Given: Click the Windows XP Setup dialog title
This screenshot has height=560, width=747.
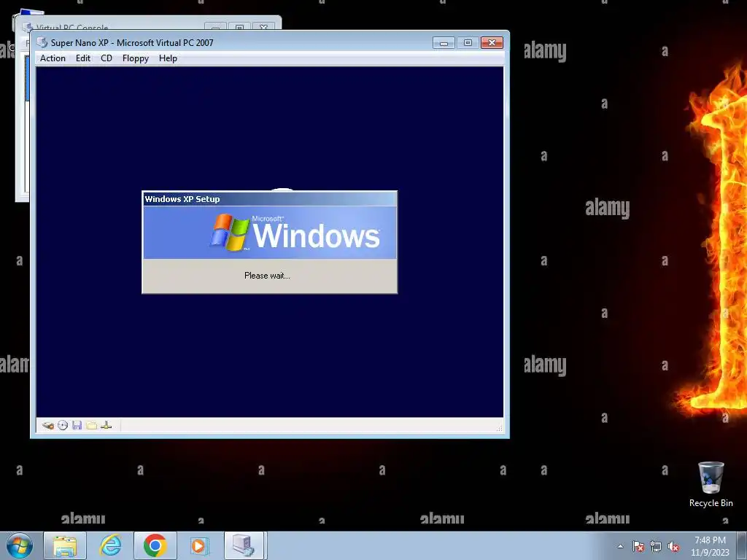Looking at the screenshot, I should (x=182, y=199).
